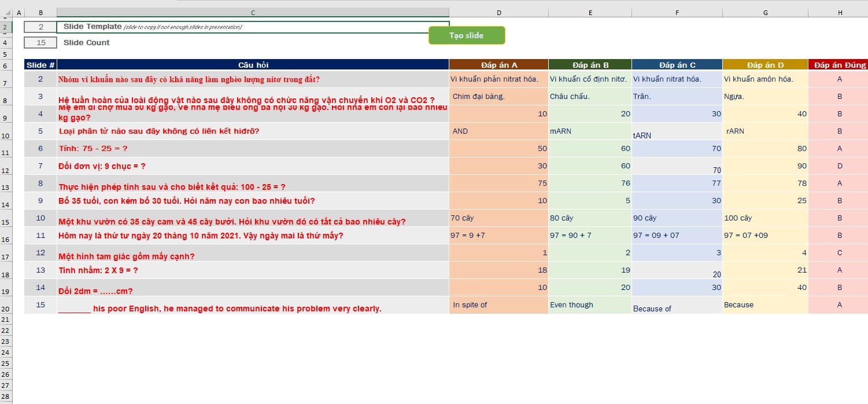The height and width of the screenshot is (404, 868).
Task: Select answer Even though
Action: pos(590,305)
